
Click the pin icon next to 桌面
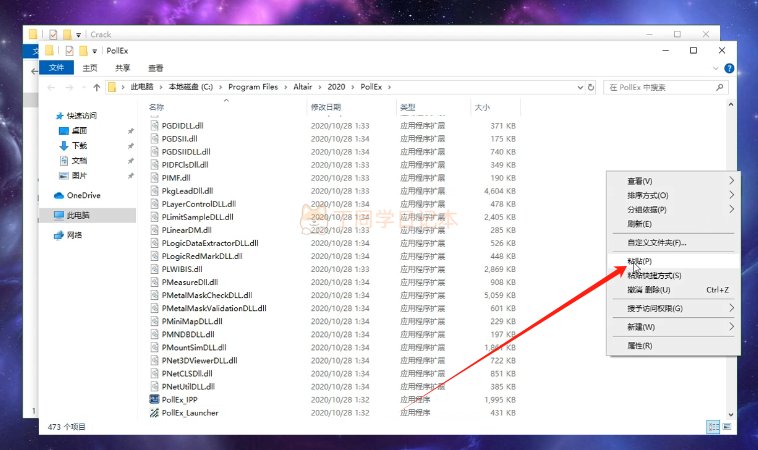pos(131,131)
